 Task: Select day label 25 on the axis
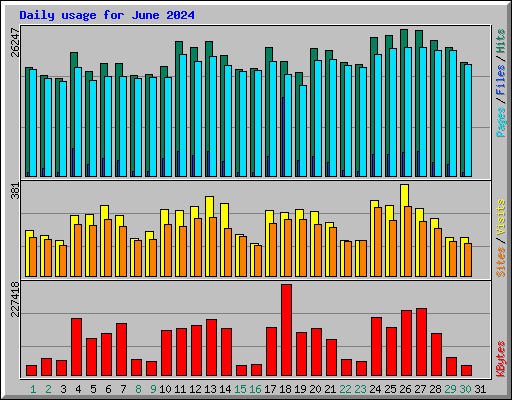(390, 389)
